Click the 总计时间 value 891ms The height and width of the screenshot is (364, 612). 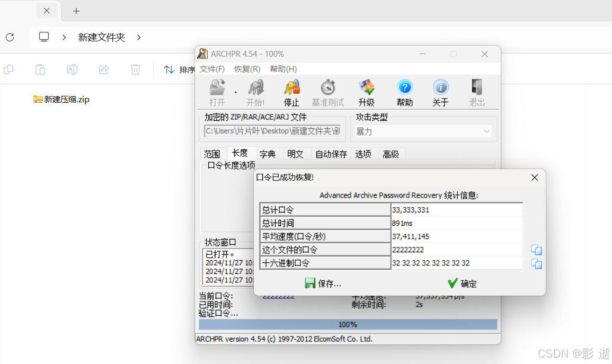[457, 223]
